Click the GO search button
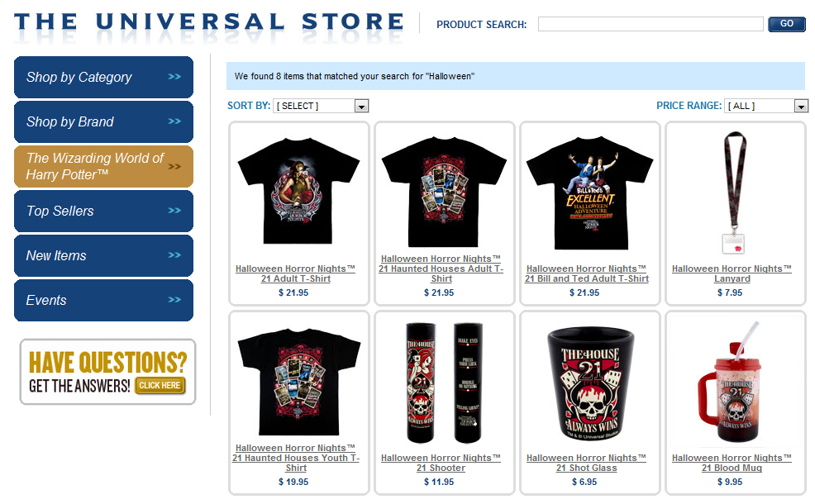Viewport: 815px width, 504px height. pos(786,24)
